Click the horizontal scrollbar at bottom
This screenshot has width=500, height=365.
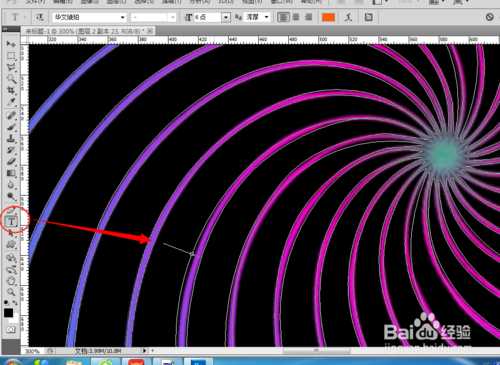tap(317, 351)
